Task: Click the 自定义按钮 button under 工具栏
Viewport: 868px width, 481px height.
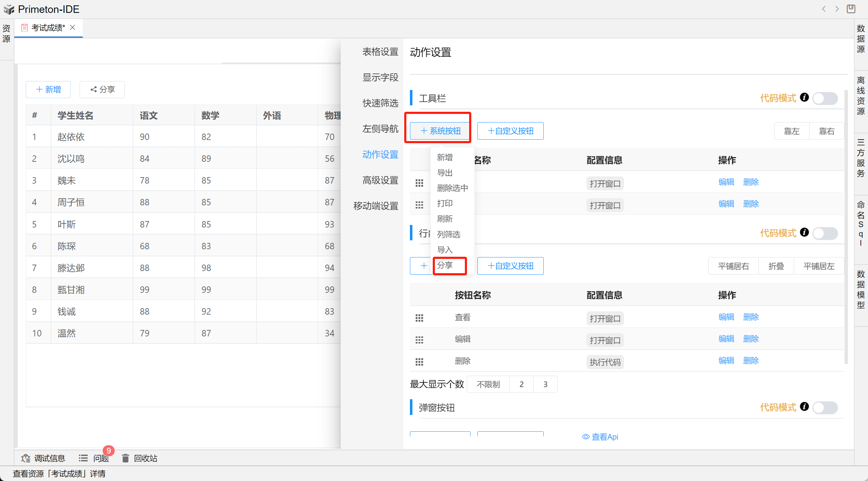Action: [510, 131]
